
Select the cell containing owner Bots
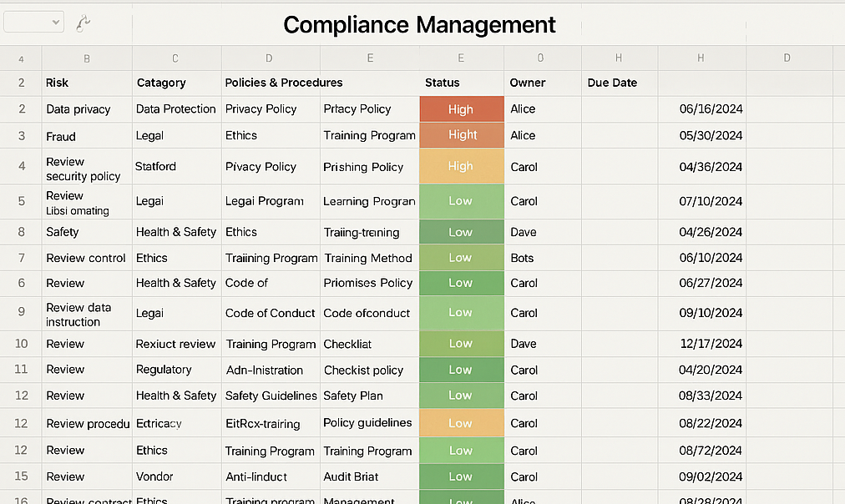tap(540, 258)
